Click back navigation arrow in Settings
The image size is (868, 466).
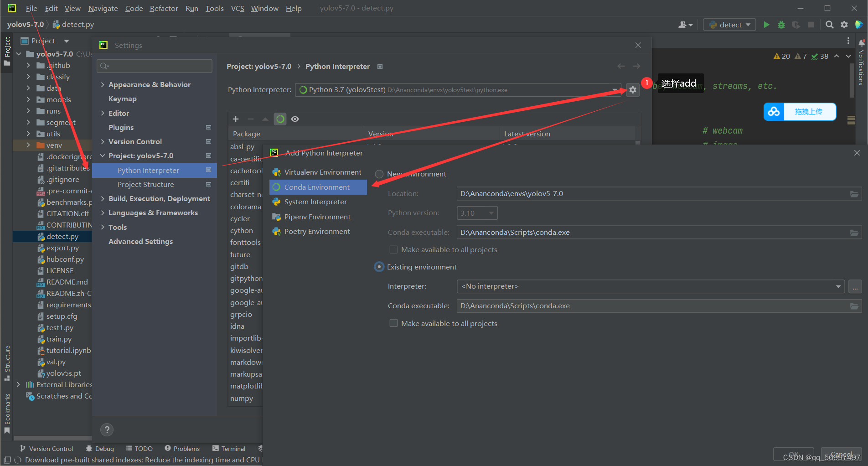621,67
